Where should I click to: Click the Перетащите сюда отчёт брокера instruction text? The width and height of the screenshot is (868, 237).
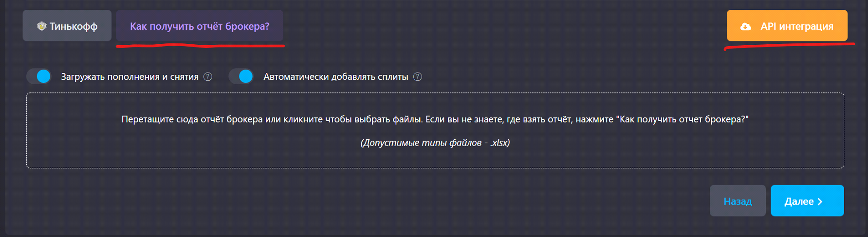pos(435,119)
